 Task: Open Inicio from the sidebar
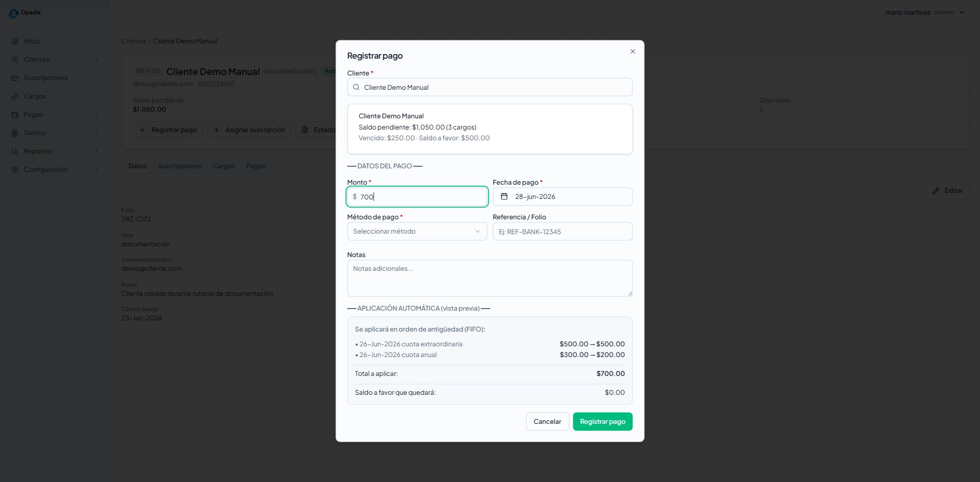tap(32, 41)
